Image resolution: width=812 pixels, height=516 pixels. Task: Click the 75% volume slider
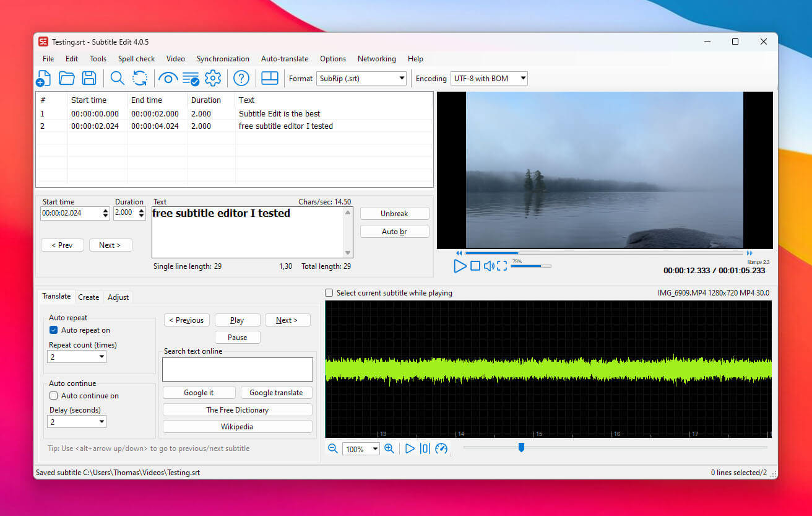click(531, 266)
